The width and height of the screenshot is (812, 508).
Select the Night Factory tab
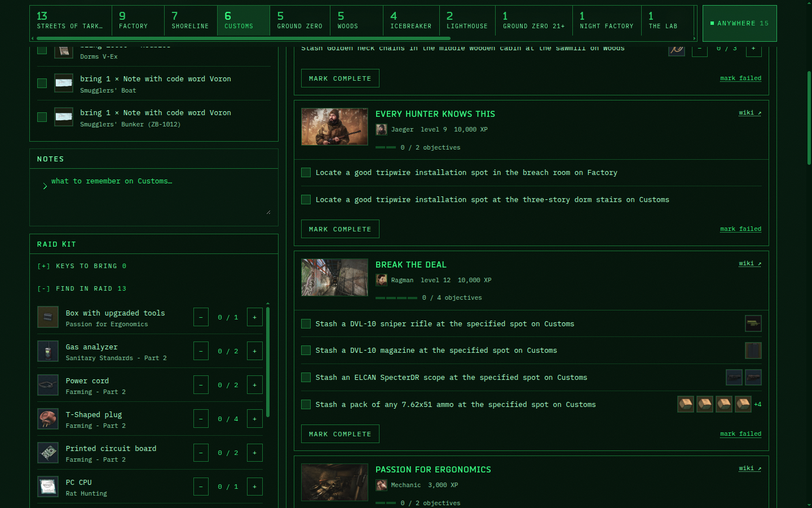point(607,20)
